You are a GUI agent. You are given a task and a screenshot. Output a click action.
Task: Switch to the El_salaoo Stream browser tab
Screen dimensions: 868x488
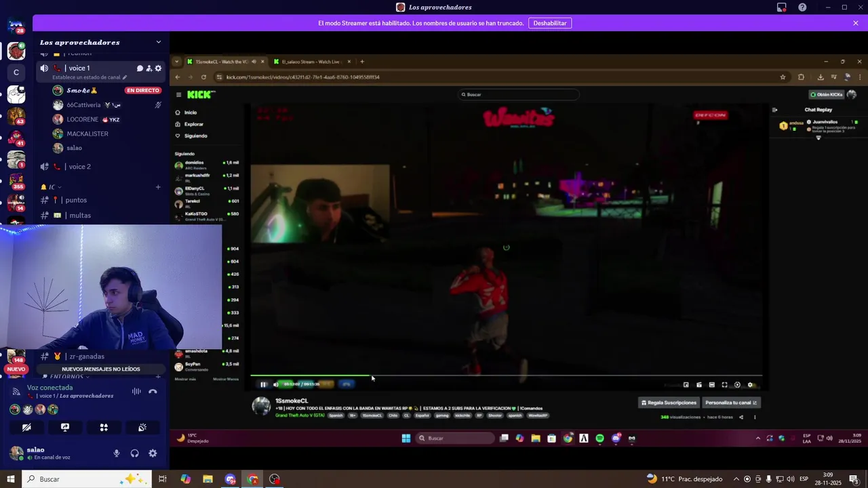click(312, 62)
